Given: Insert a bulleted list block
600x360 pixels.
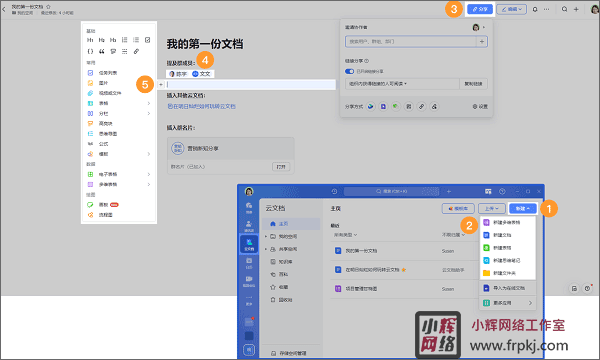Looking at the screenshot, I should click(x=136, y=40).
